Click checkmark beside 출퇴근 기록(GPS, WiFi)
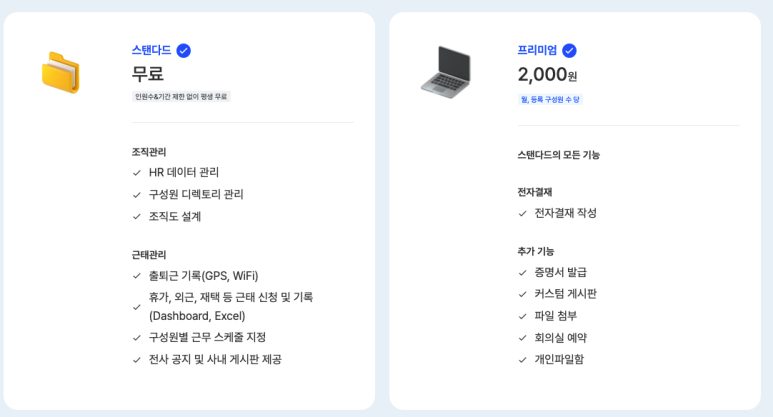Screen dimensions: 773x417 pos(137,276)
